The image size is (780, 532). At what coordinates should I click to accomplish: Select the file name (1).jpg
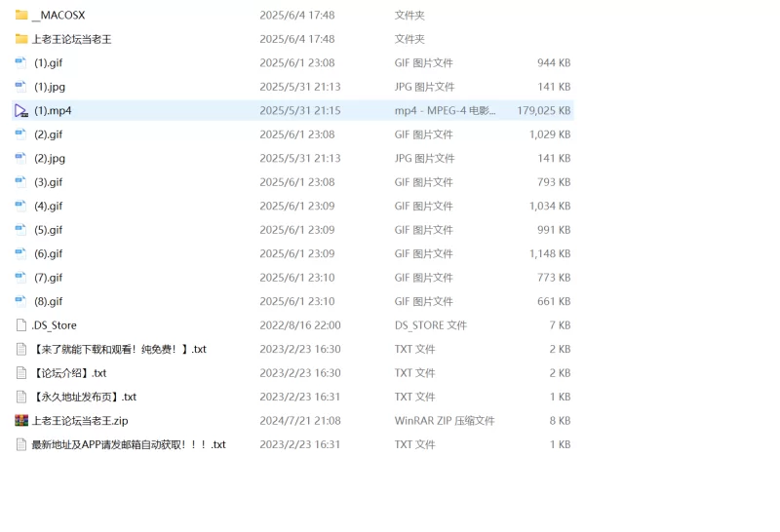(x=50, y=87)
